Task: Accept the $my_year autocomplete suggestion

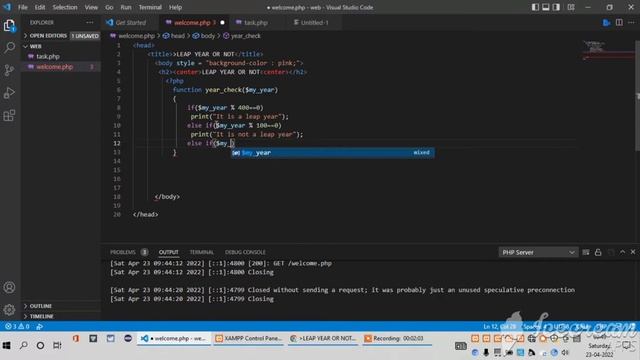Action: [333, 152]
